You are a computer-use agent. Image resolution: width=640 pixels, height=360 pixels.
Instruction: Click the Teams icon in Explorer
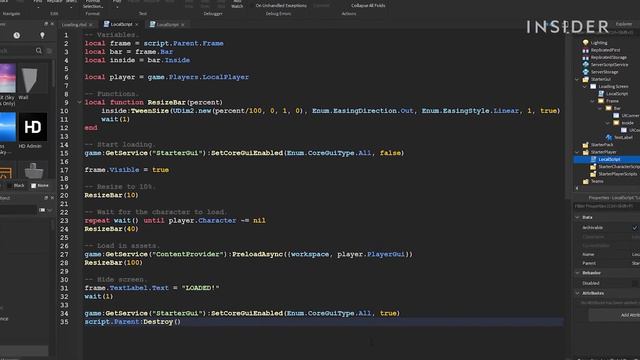tap(586, 181)
